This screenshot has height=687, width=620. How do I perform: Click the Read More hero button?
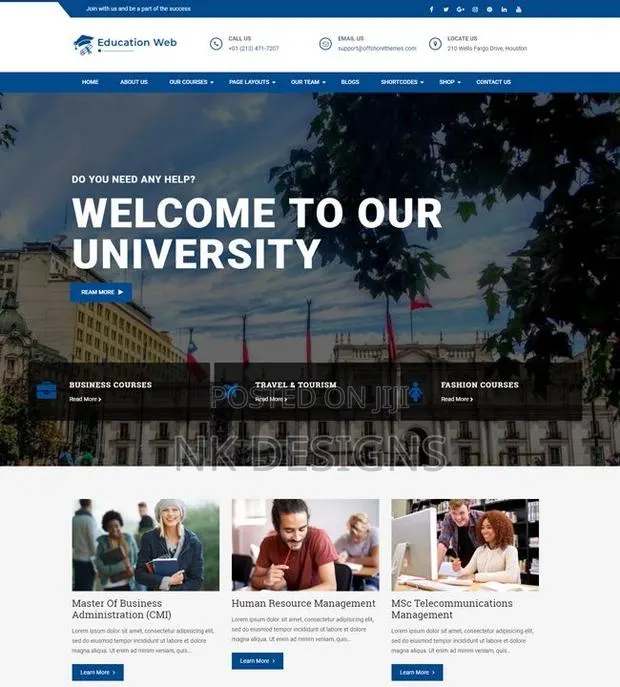(101, 292)
